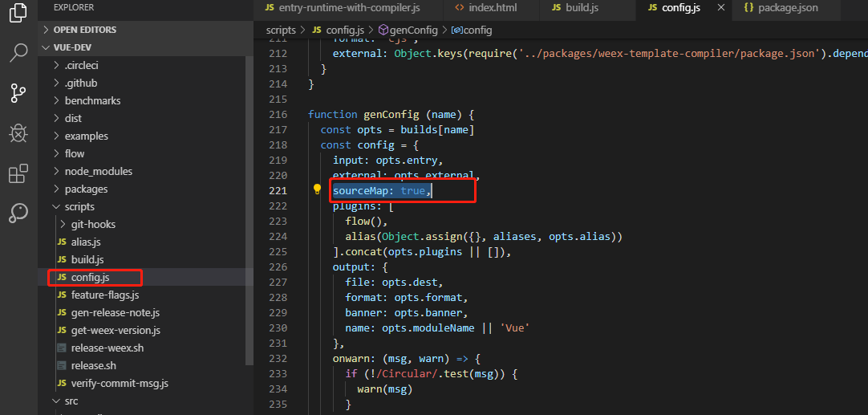Image resolution: width=868 pixels, height=415 pixels.
Task: Click 'file: opts.dest,' code line
Action: click(x=394, y=282)
